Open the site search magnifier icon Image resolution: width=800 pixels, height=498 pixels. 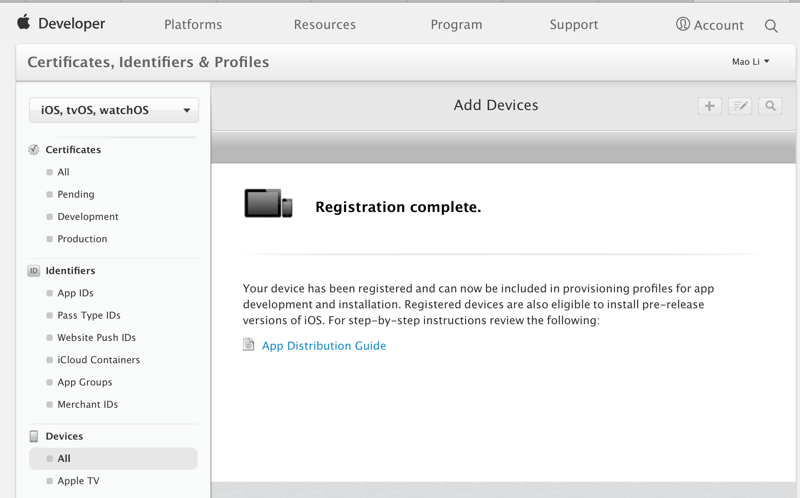click(771, 26)
